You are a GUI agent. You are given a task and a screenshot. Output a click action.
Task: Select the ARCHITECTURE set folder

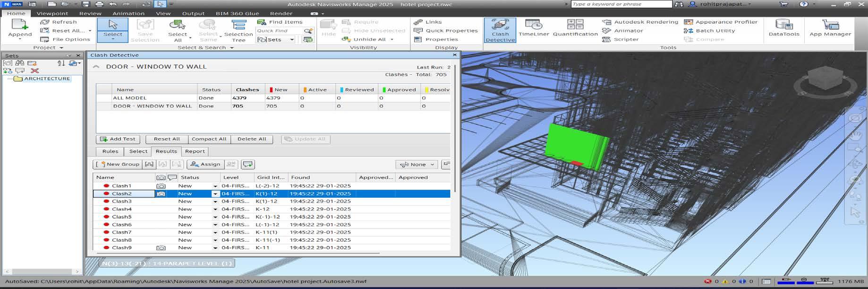43,79
